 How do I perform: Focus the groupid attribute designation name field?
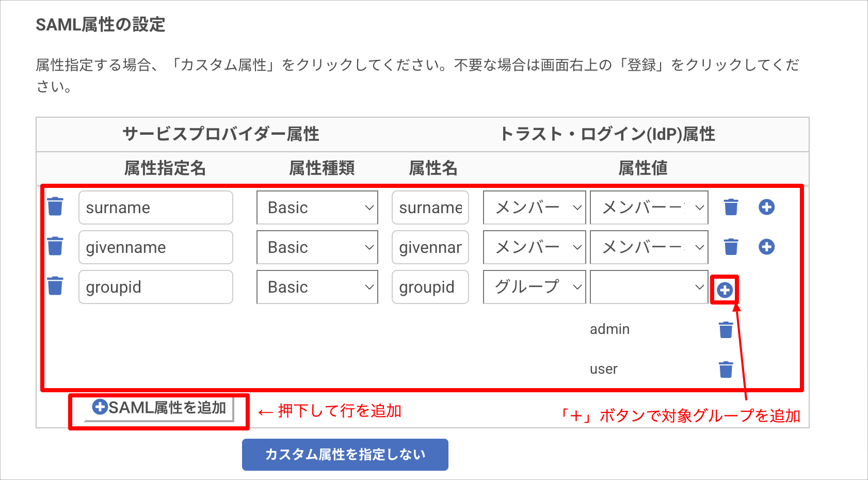pos(156,287)
